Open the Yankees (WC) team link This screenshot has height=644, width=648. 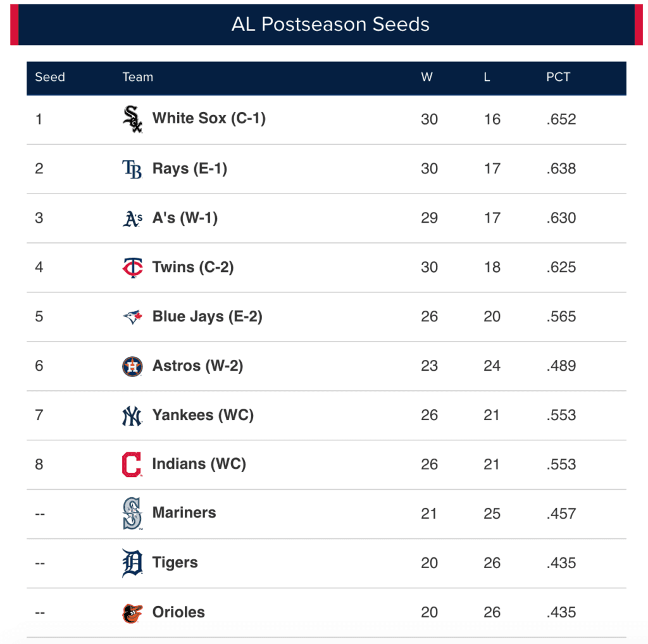click(202, 415)
